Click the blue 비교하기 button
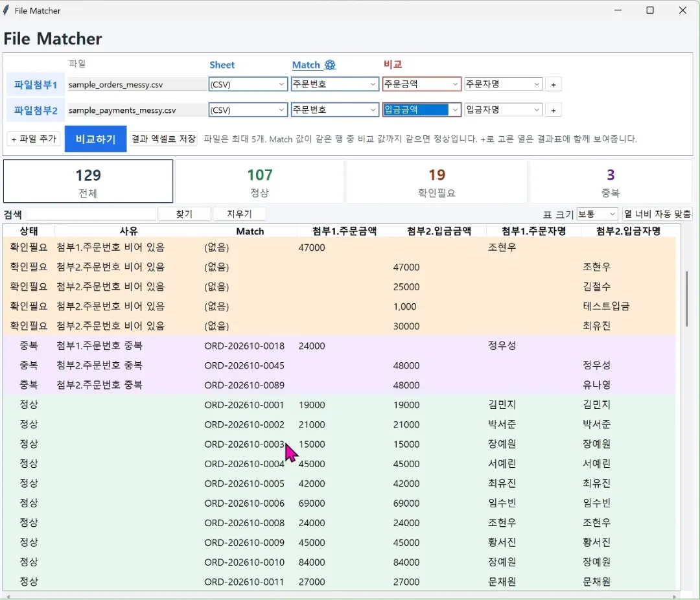700x600 pixels. point(95,139)
